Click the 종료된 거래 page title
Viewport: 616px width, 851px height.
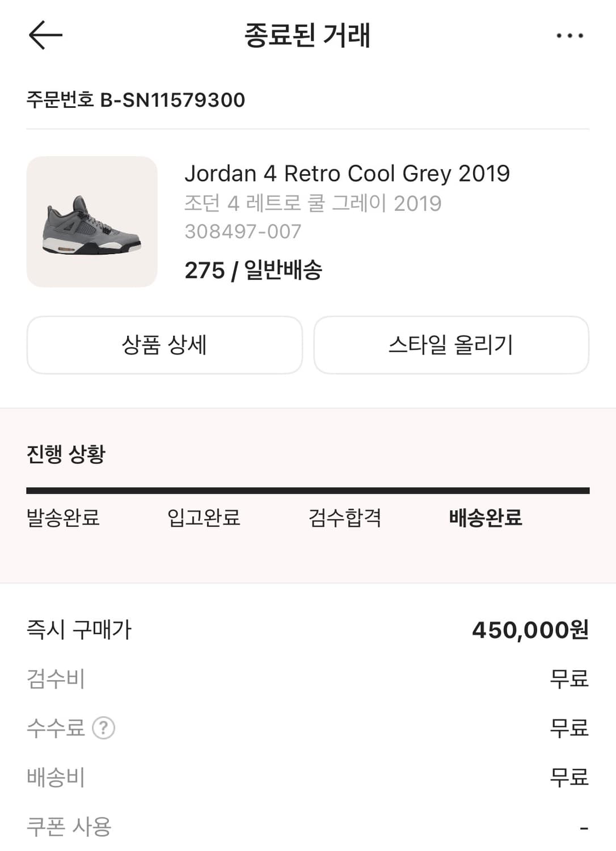click(307, 35)
